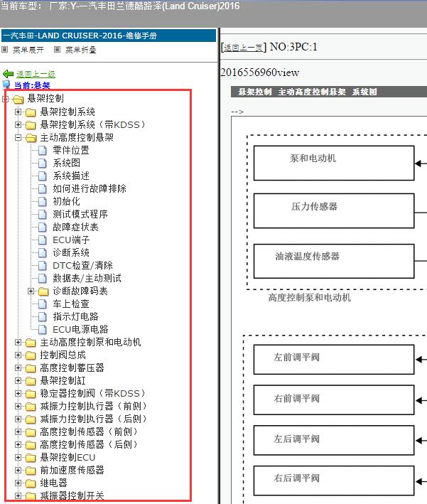Expand the 悬架控制缸 node
The height and width of the screenshot is (504, 427).
pyautogui.click(x=18, y=380)
